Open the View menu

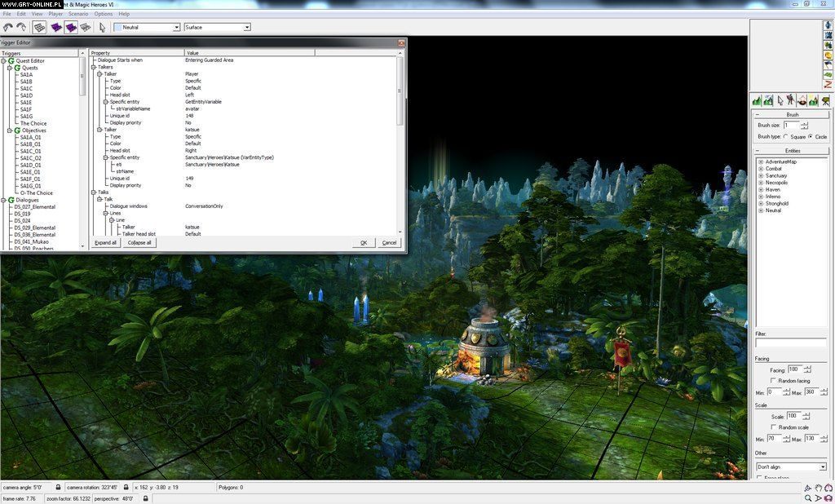(38, 14)
